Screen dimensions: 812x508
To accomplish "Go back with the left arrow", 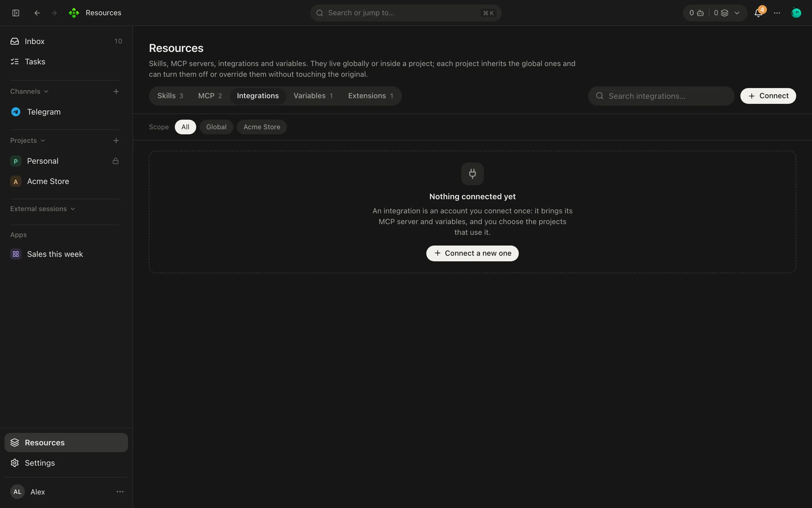I will pos(37,13).
